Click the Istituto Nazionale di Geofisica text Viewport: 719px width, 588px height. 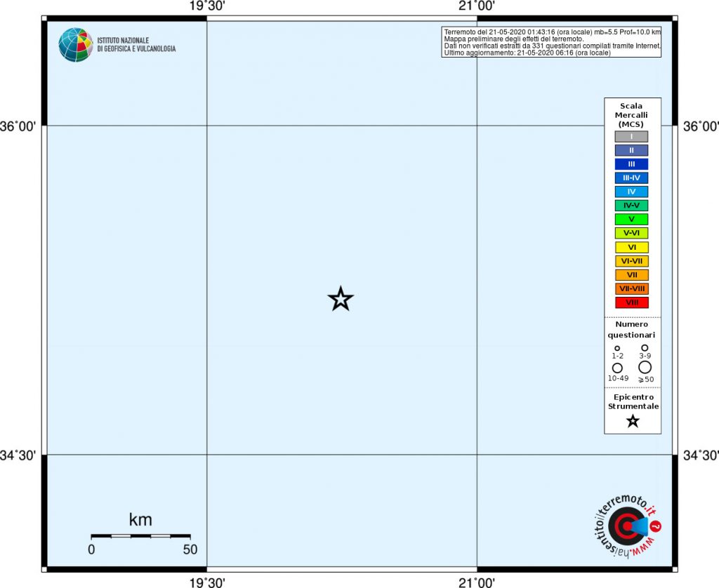click(x=136, y=45)
